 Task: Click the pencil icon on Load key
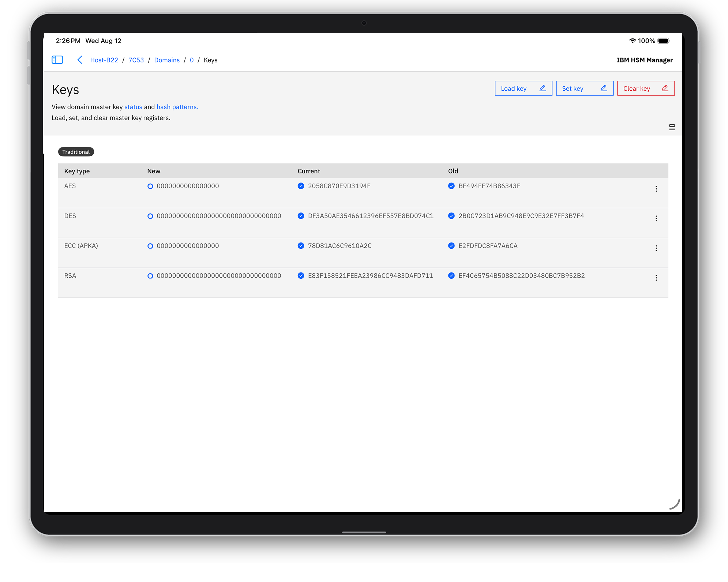point(543,88)
